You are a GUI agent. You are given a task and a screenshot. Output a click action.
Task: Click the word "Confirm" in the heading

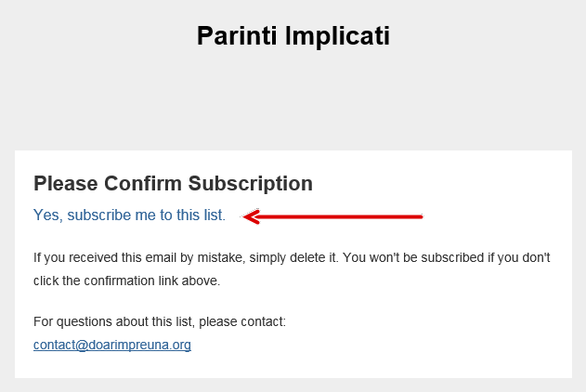pos(144,183)
